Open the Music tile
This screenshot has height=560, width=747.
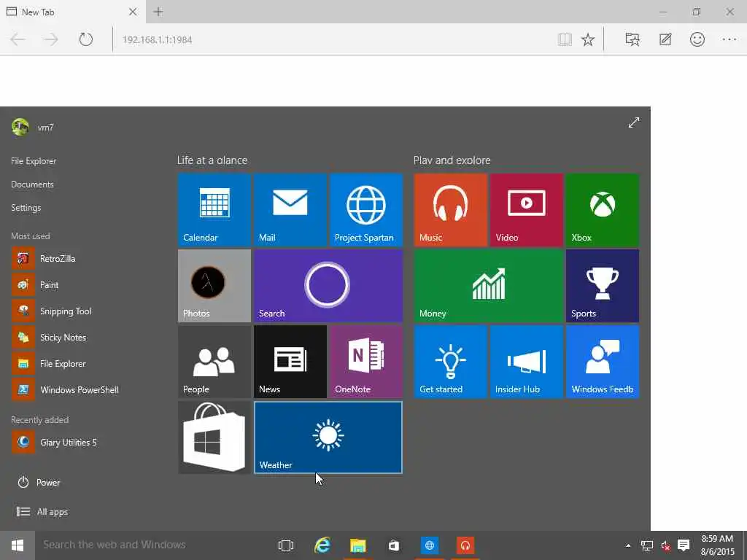451,210
